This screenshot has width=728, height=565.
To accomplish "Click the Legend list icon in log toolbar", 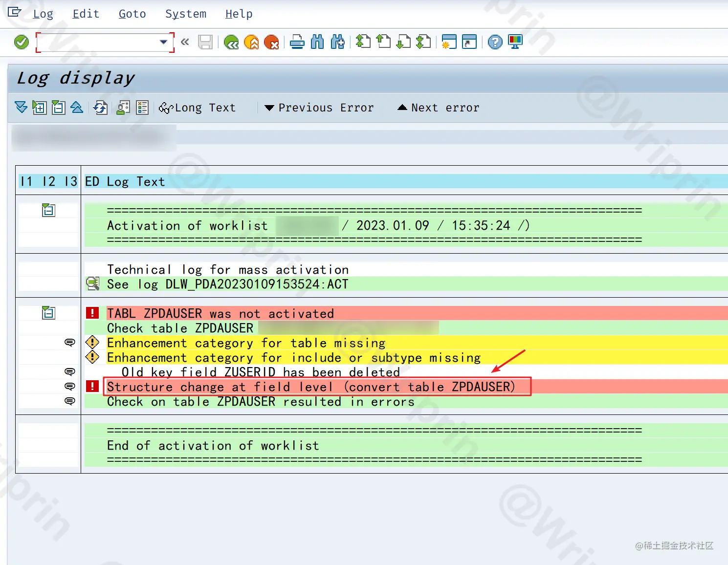I will (x=142, y=107).
